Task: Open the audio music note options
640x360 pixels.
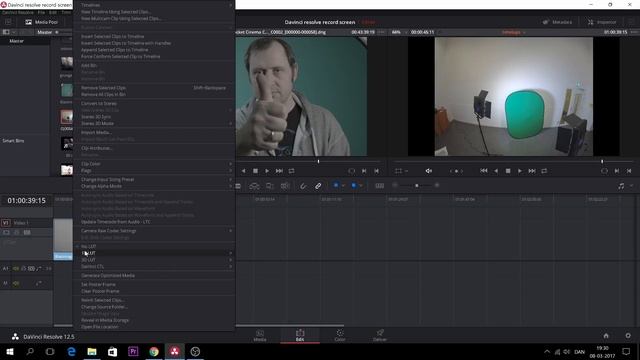Action: click(621, 186)
